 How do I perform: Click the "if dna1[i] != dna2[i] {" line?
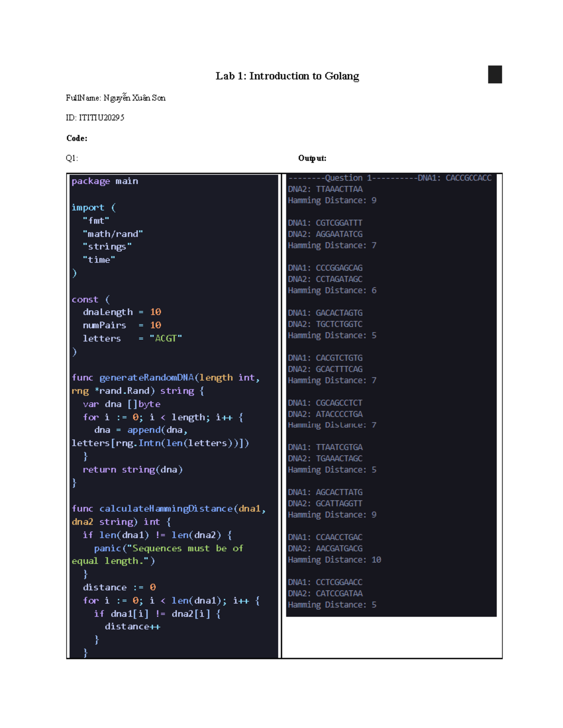(x=157, y=614)
